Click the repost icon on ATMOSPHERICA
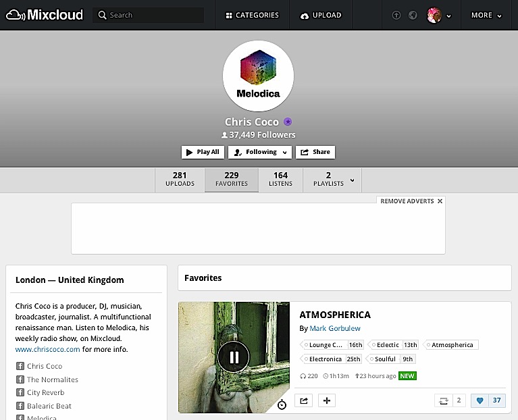Screen dimensions: 518x420 tap(443, 400)
